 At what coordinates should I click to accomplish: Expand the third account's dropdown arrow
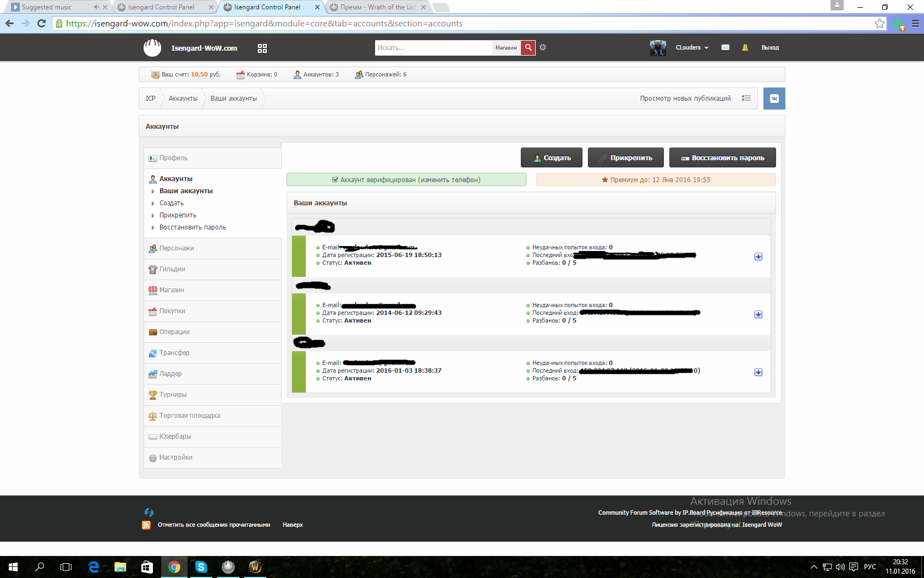coord(758,372)
